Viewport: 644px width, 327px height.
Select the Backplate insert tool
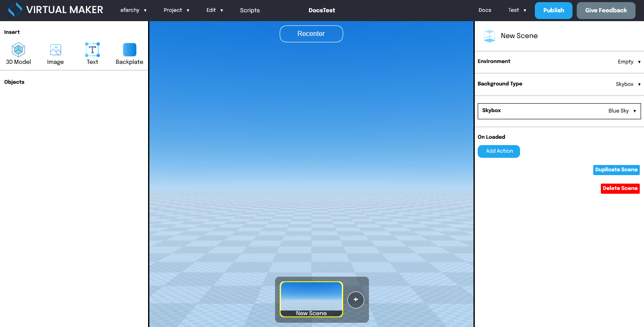pyautogui.click(x=129, y=53)
